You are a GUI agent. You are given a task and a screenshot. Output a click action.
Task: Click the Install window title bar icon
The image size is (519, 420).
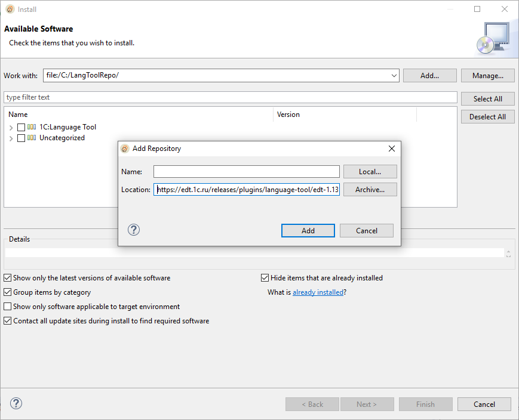pyautogui.click(x=10, y=9)
